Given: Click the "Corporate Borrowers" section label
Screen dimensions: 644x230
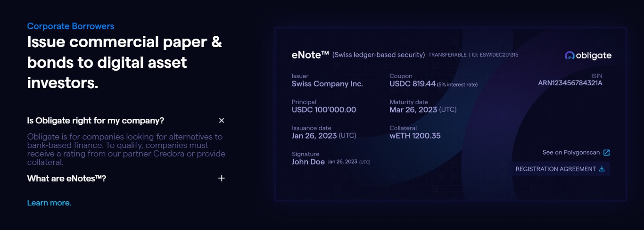Looking at the screenshot, I should (x=71, y=26).
